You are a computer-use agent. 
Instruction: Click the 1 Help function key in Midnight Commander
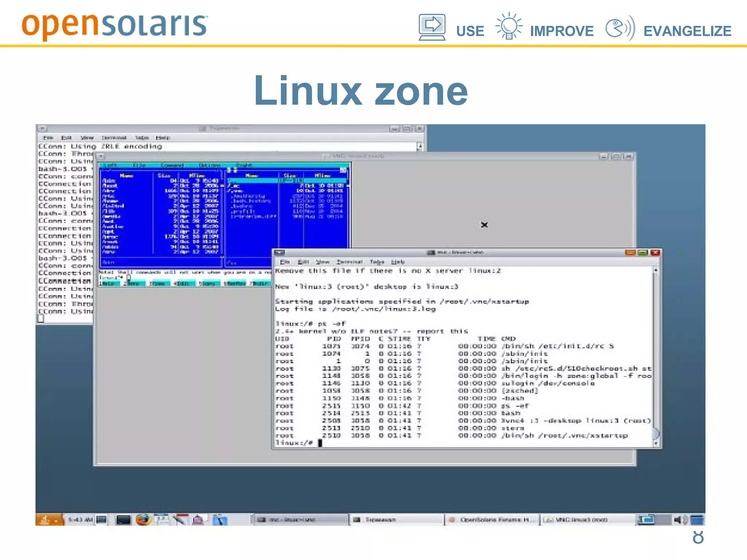(x=109, y=283)
